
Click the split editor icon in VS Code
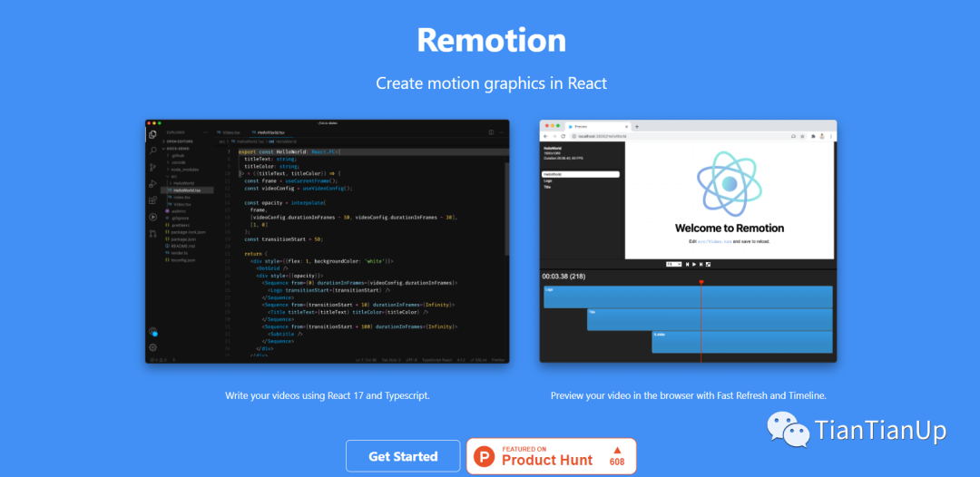tap(491, 132)
